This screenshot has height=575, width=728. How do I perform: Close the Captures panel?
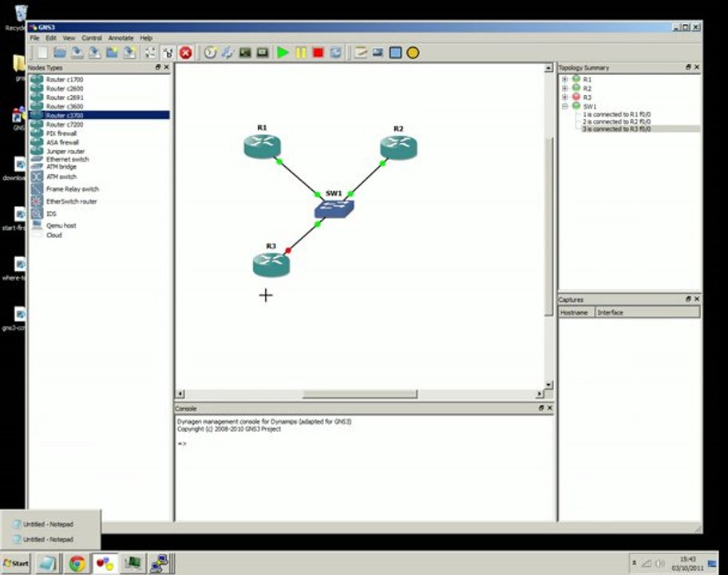click(697, 299)
